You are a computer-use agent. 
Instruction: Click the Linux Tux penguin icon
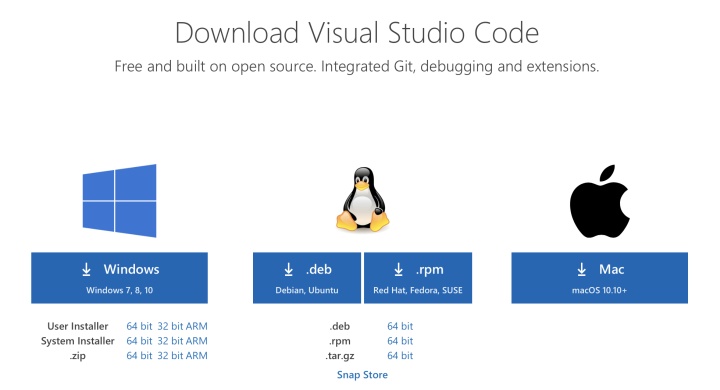(363, 199)
